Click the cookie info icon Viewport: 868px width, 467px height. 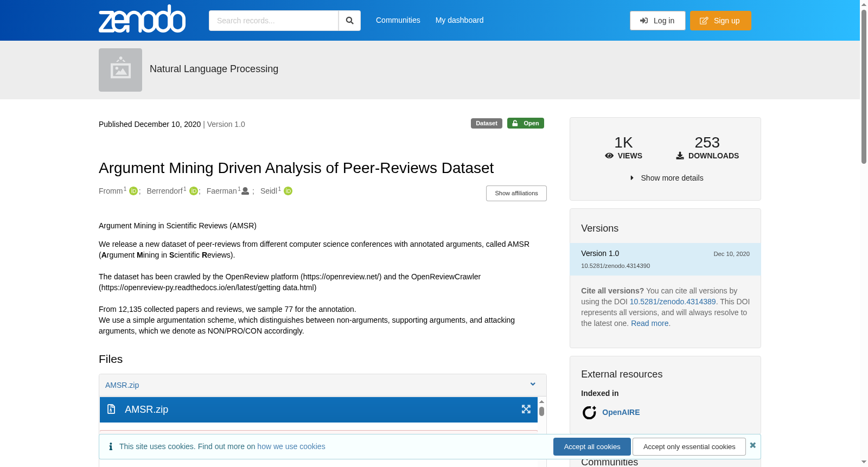[111, 446]
